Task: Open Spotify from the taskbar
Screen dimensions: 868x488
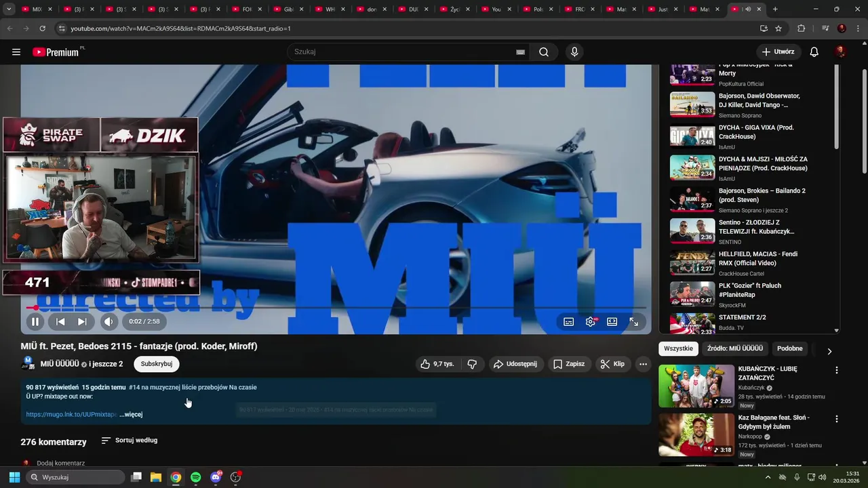Action: click(x=196, y=477)
